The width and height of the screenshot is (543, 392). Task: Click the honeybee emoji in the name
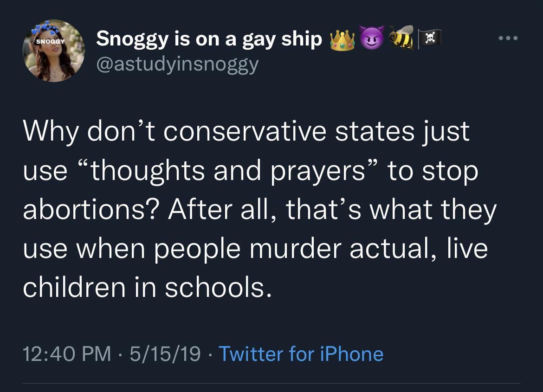401,38
